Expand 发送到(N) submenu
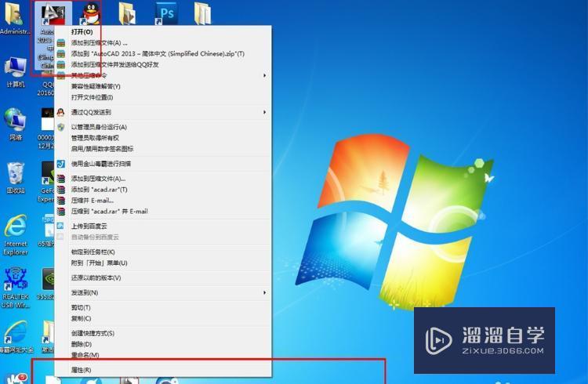The height and width of the screenshot is (384, 588). (x=163, y=292)
